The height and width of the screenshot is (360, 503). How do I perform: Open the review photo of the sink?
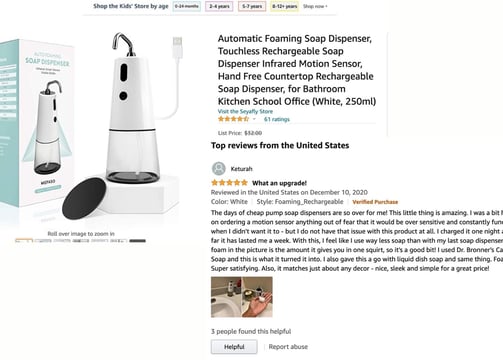226,297
